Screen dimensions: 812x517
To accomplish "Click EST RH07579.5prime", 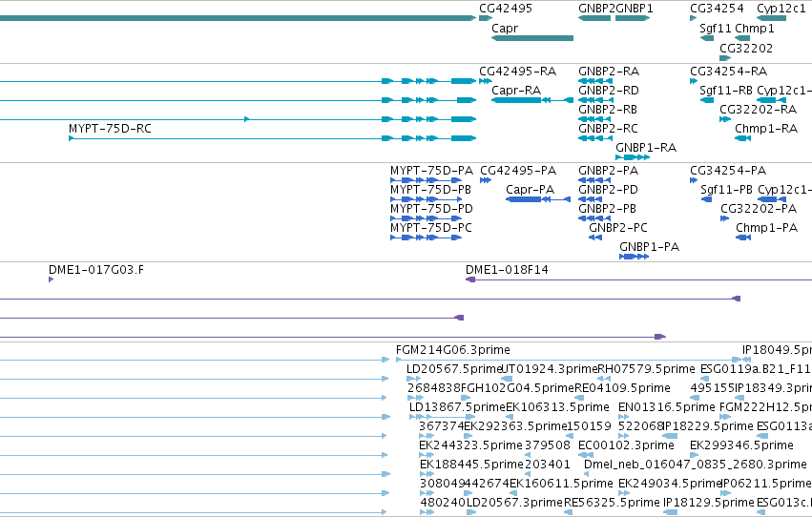I will coord(646,369).
